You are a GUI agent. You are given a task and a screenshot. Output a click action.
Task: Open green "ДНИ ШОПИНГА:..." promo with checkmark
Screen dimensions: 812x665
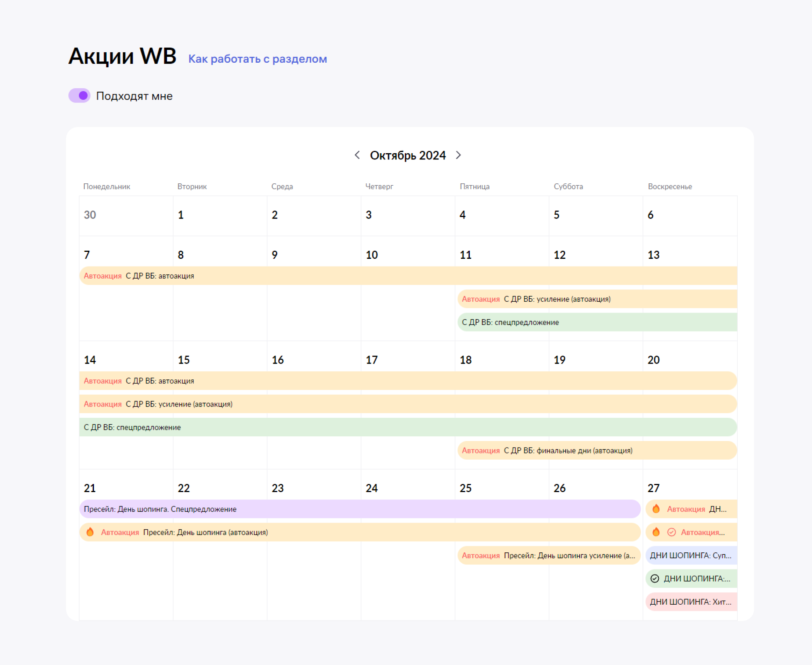coord(691,579)
